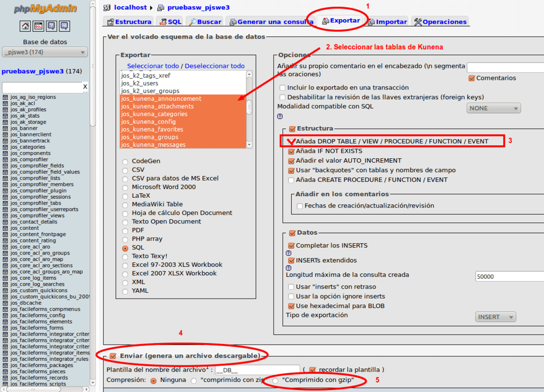The width and height of the screenshot is (544, 392).
Task: Click the Deseleccionar todo link
Action: [215, 66]
